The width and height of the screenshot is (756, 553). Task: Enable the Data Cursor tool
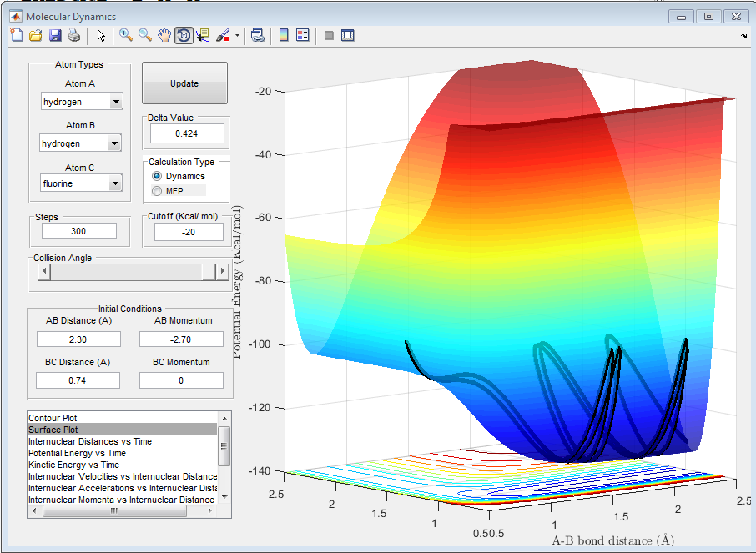tap(203, 35)
